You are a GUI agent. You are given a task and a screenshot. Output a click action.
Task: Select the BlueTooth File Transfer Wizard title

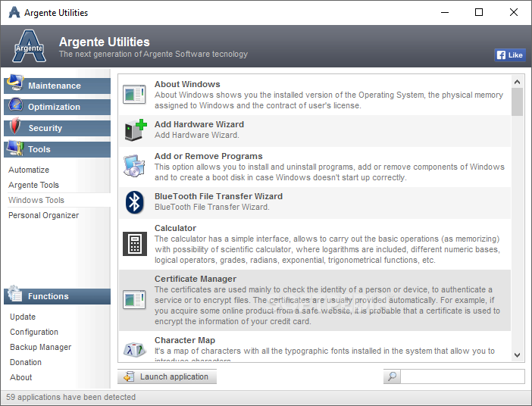coord(218,196)
